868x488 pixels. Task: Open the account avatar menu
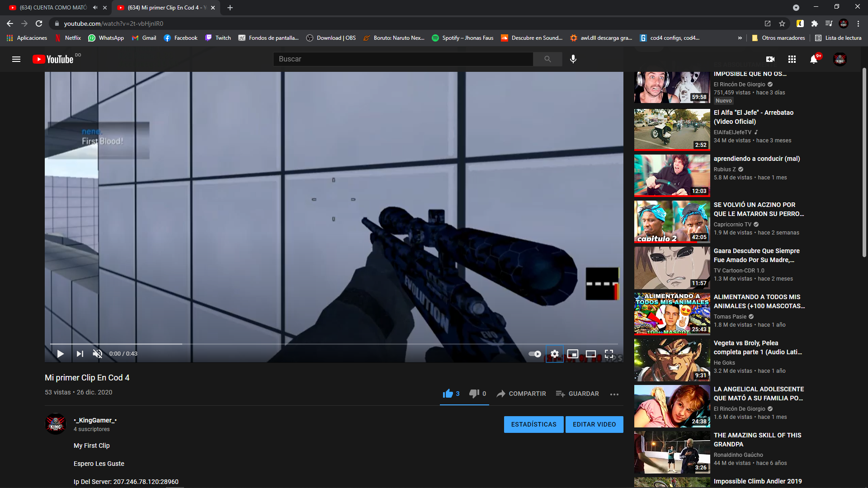tap(840, 59)
